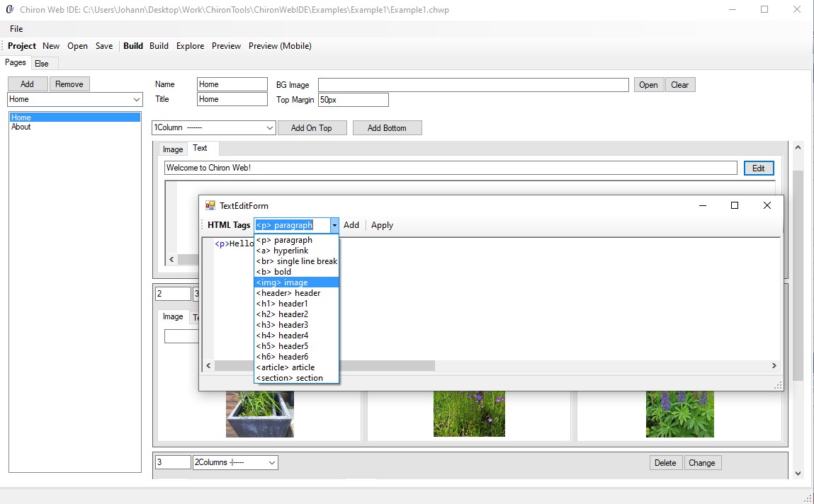Select About page in pages list
This screenshot has height=504, width=814.
coord(21,127)
